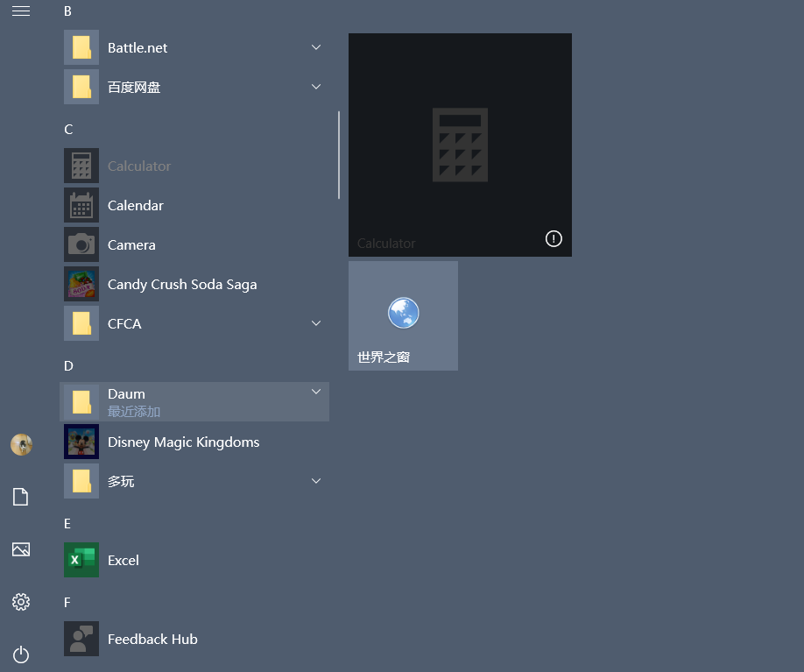The image size is (804, 672).
Task: Open the hamburger menu at top left
Action: click(x=20, y=11)
